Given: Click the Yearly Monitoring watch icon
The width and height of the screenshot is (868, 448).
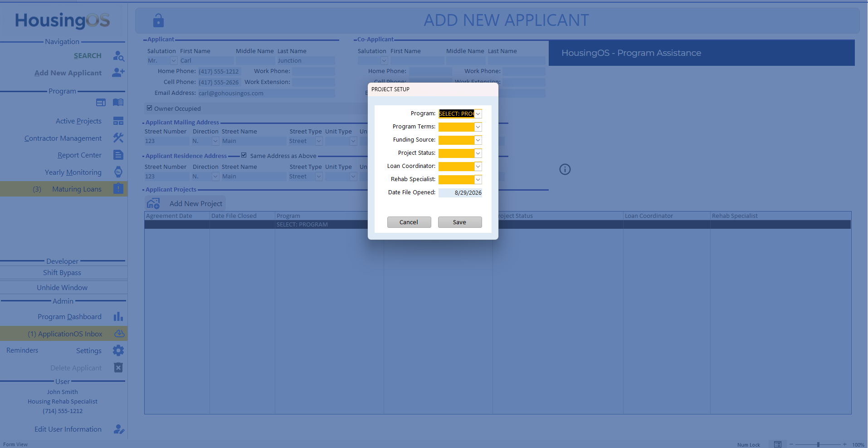Looking at the screenshot, I should [118, 172].
